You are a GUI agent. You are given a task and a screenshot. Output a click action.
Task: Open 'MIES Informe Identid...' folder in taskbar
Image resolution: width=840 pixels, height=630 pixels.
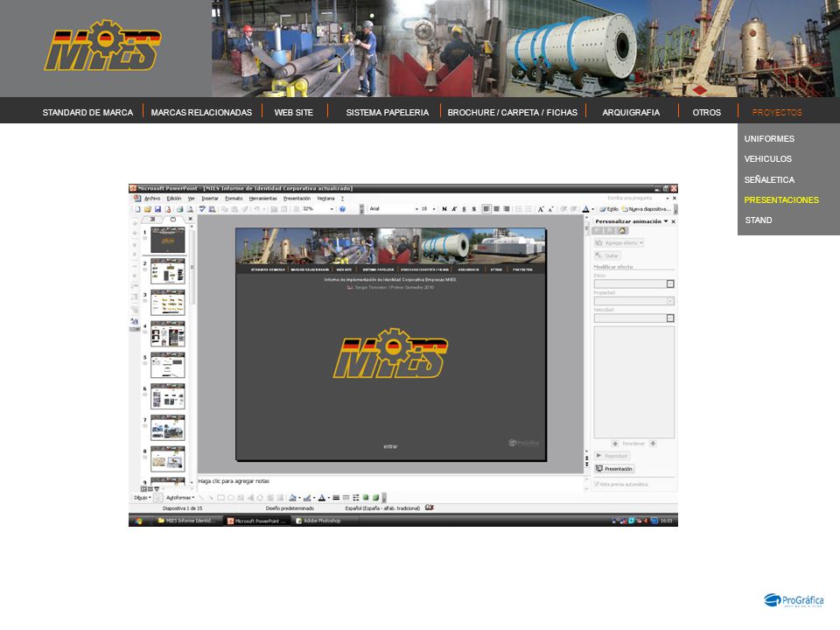[187, 521]
